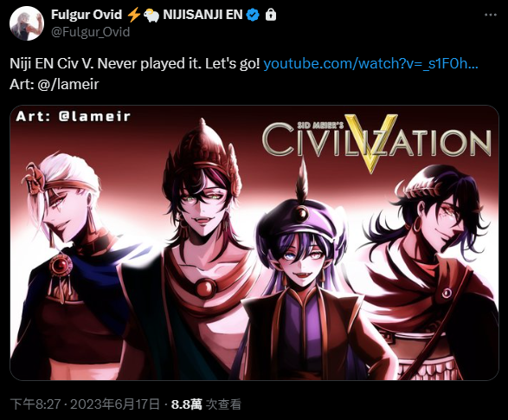Click the Fulgur Ovid display name
The image size is (508, 420).
pyautogui.click(x=87, y=15)
